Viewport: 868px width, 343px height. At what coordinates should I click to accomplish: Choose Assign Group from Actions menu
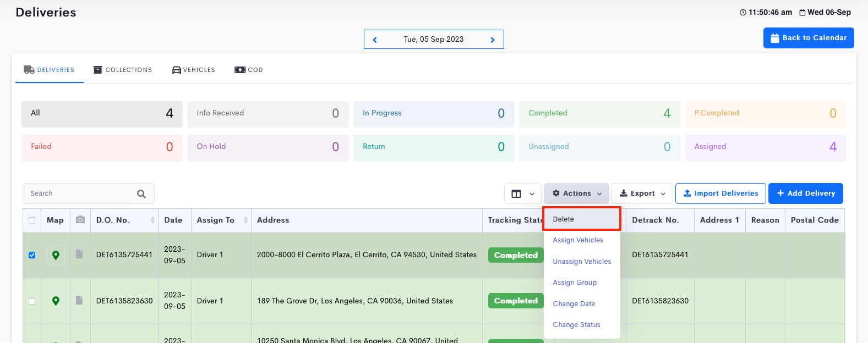(x=575, y=283)
